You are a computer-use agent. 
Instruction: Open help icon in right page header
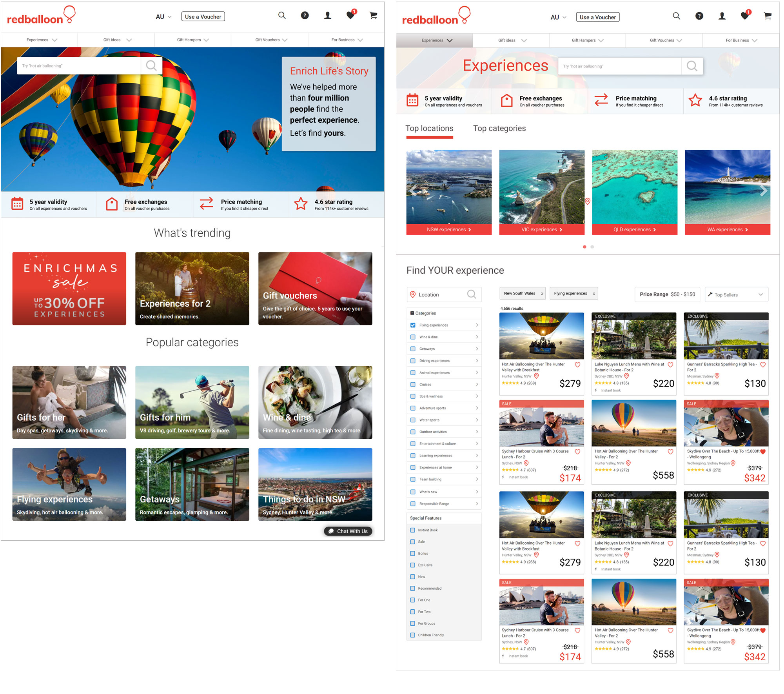tap(699, 16)
